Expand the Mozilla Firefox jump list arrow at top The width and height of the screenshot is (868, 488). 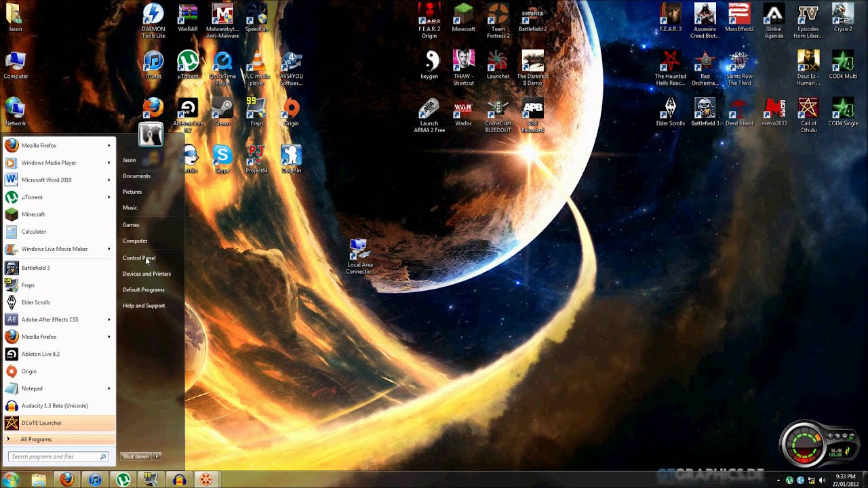point(108,146)
